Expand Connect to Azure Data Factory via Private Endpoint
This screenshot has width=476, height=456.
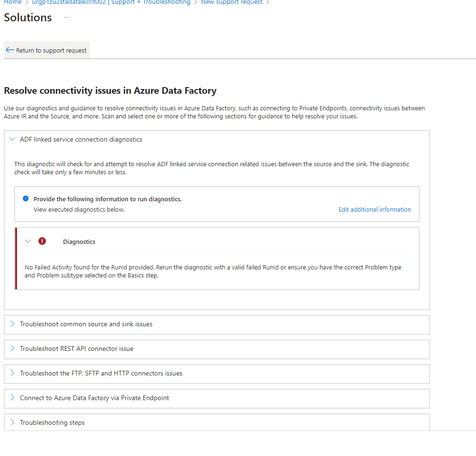pyautogui.click(x=217, y=398)
